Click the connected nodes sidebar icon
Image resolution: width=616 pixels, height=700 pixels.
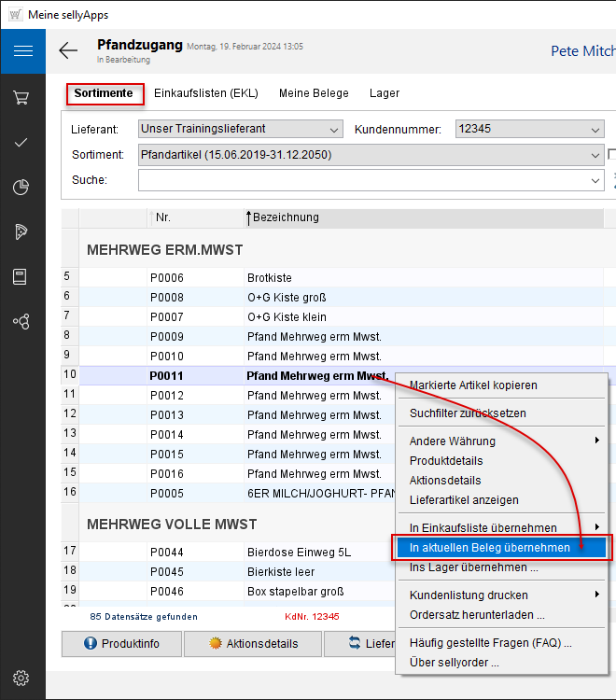click(22, 321)
